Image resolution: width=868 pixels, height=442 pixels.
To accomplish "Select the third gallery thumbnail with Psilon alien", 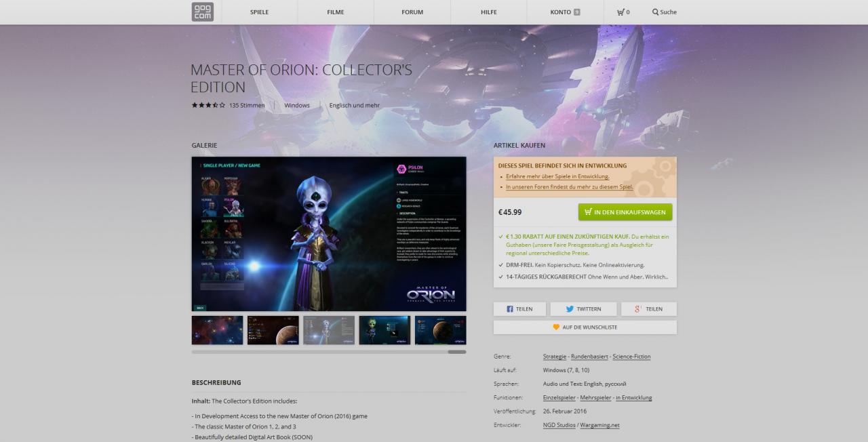I will point(329,330).
